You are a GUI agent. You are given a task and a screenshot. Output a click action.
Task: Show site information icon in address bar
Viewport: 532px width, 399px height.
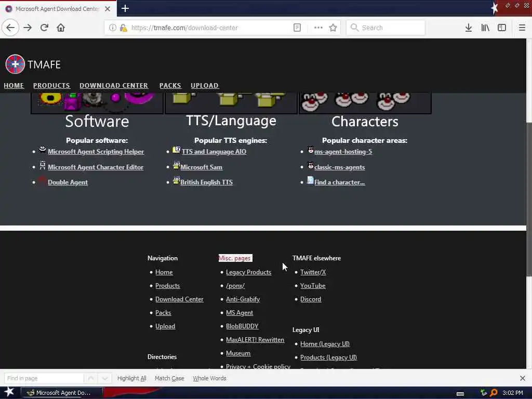point(112,28)
